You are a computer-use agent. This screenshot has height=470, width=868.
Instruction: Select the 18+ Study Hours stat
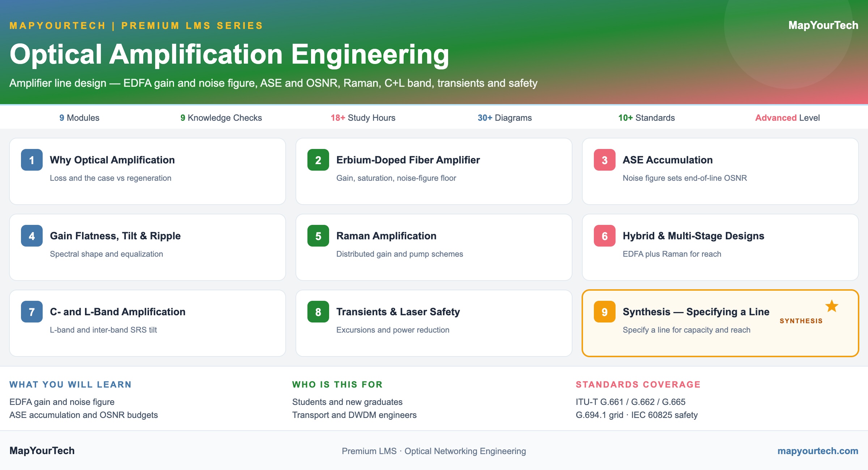pos(363,118)
